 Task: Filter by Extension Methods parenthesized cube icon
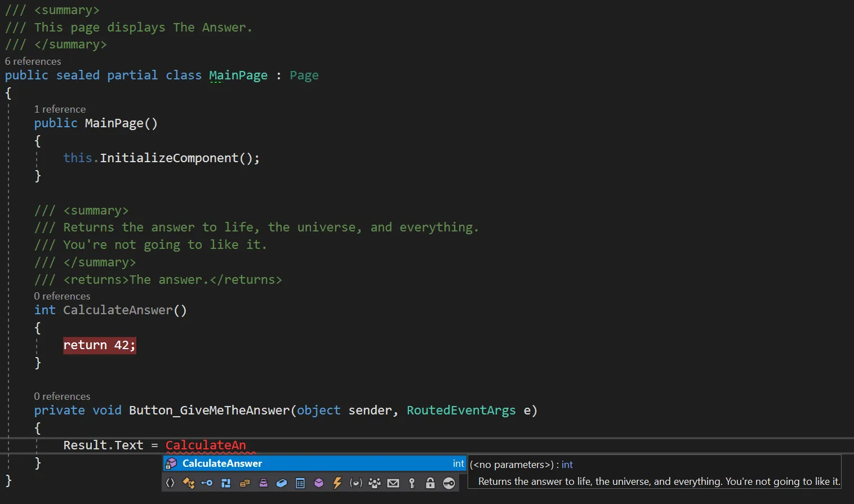(x=356, y=483)
